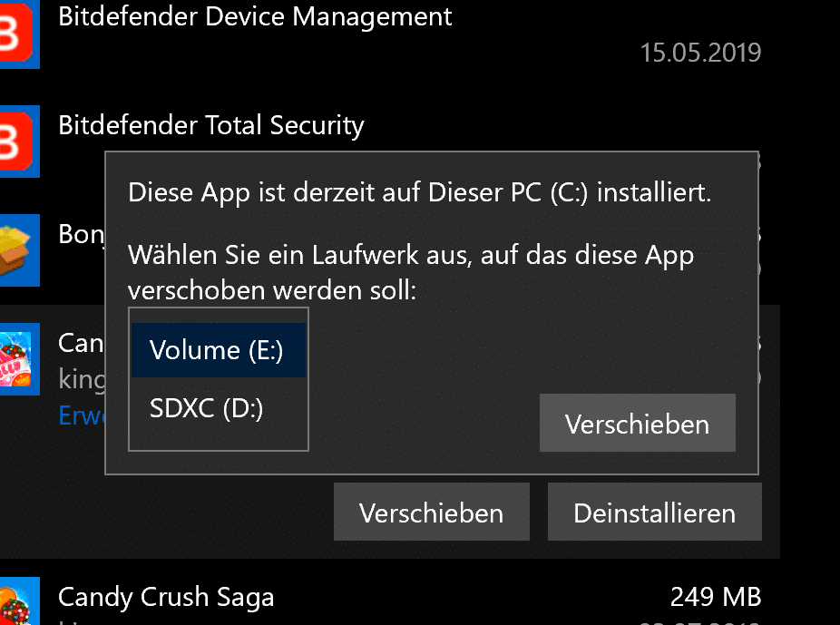Select the Bitdefender Total Security entry title
Image resolution: width=840 pixels, height=625 pixels.
click(x=211, y=125)
